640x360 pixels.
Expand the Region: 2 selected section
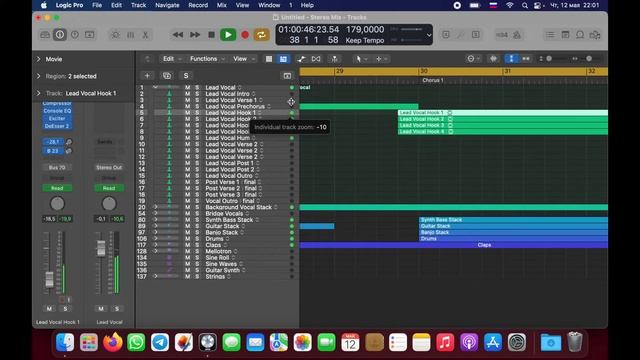tap(39, 76)
